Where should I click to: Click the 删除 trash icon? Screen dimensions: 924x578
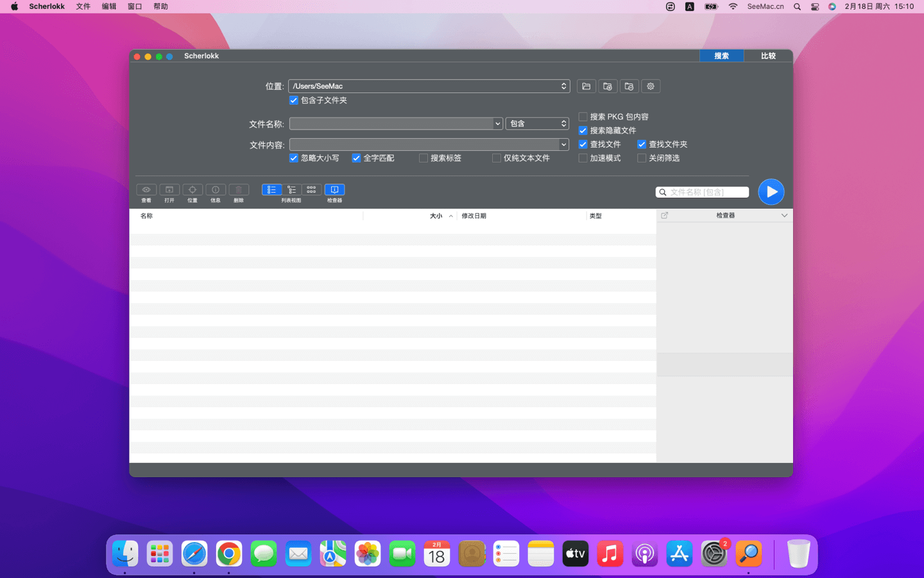tap(239, 190)
